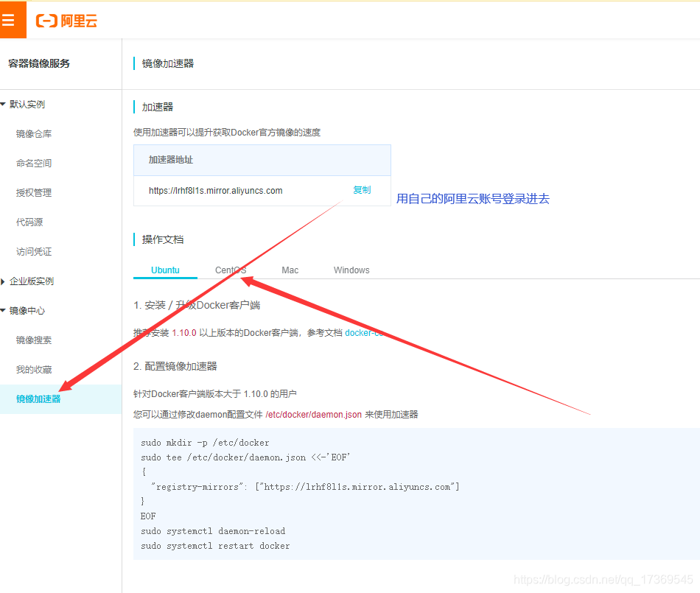Click the accelerator URL https://lrhf8l1s.mirror.aliyuncs.com

tap(216, 191)
